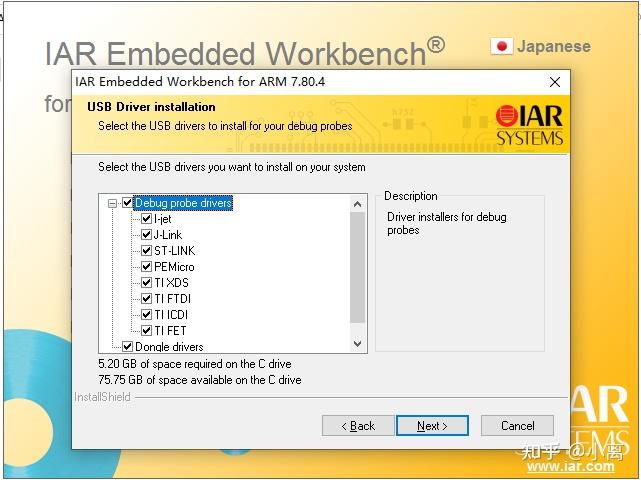Uncheck the TI FTDI driver checkbox
The image size is (641, 480).
coord(146,298)
